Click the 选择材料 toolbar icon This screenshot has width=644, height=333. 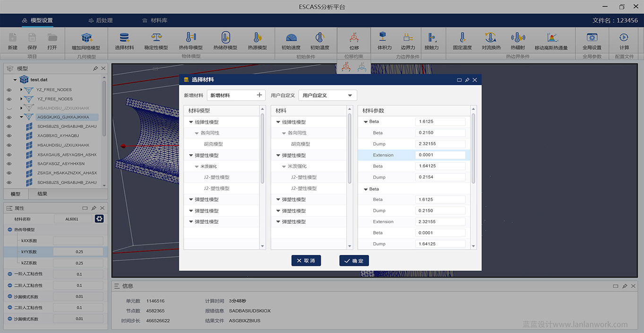tap(124, 38)
